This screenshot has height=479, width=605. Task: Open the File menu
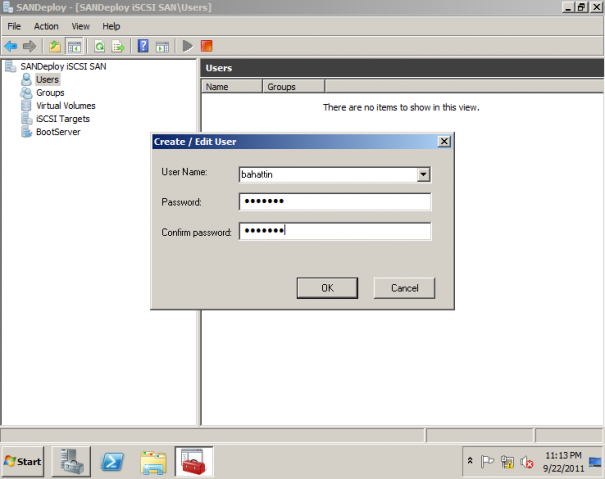point(14,26)
